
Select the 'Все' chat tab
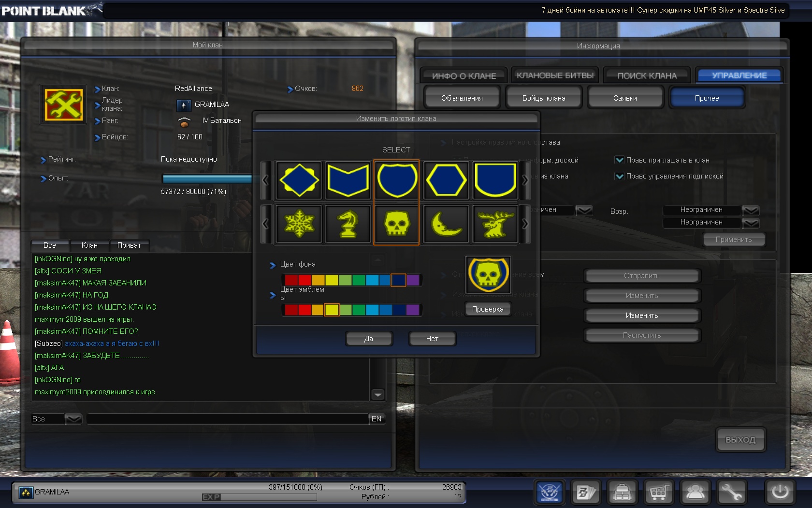click(x=50, y=245)
